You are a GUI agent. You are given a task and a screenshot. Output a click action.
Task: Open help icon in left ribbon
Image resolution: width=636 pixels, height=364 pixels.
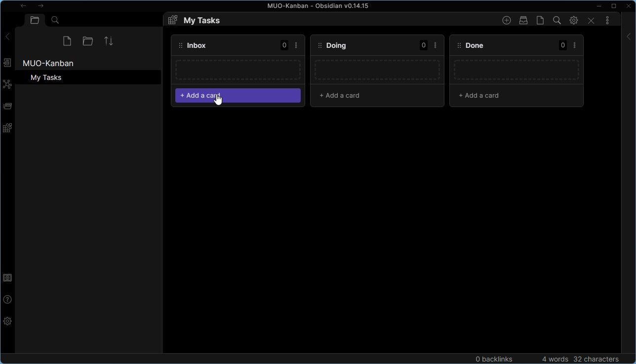pos(7,299)
